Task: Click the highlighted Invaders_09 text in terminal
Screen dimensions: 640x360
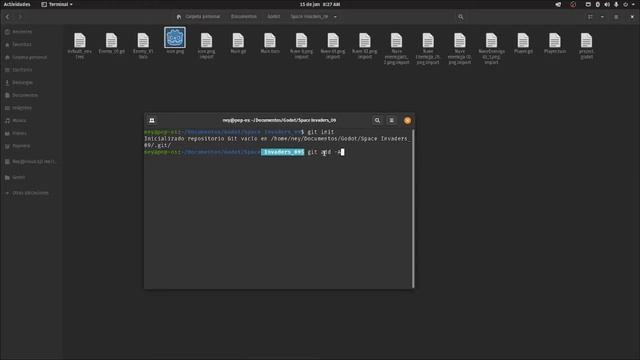Action: point(282,152)
